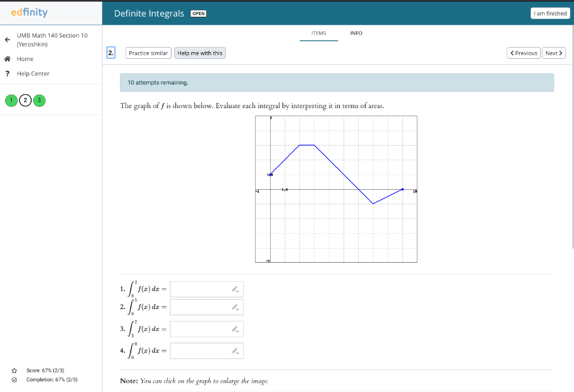The width and height of the screenshot is (574, 392).
Task: Open the equation editor pencil for integral 1
Action: click(234, 287)
